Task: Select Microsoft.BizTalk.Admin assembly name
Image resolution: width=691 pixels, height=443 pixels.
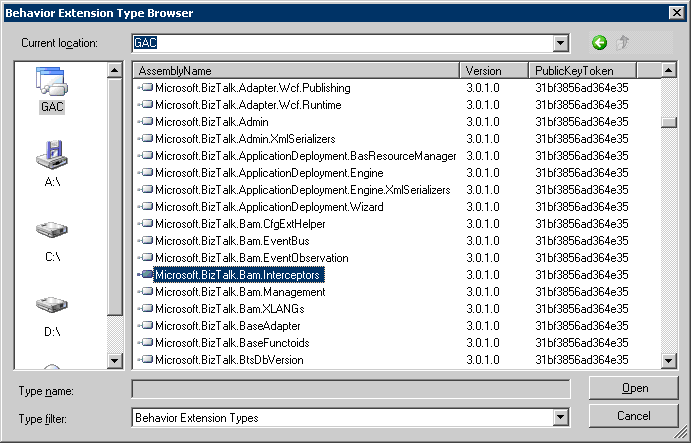Action: pos(212,122)
